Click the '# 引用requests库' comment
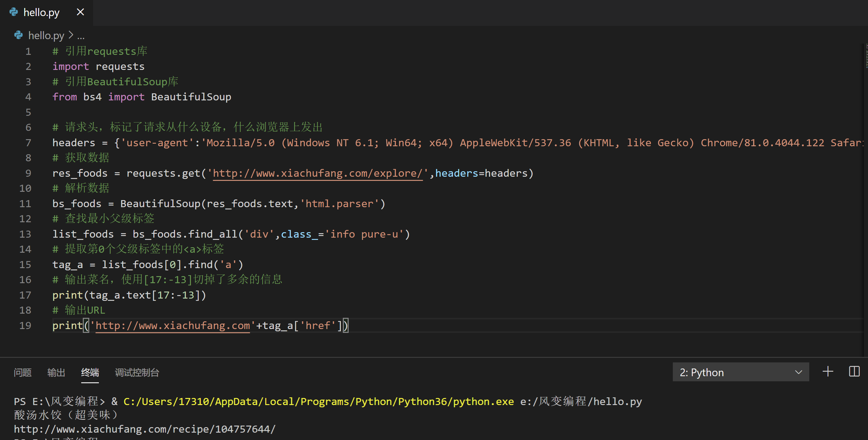This screenshot has height=440, width=868. click(100, 51)
